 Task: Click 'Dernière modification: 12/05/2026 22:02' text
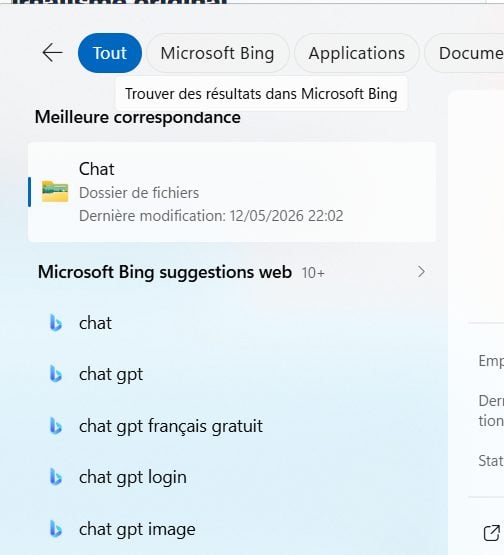coord(211,216)
